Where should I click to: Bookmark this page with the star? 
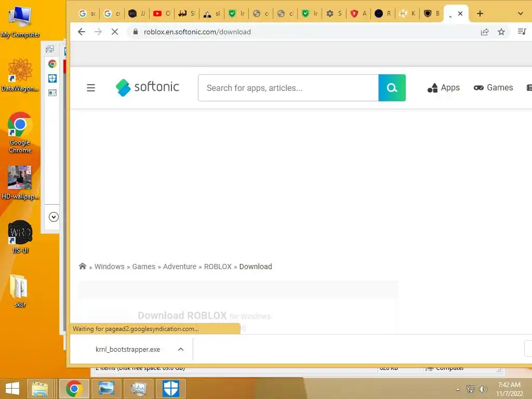501,32
